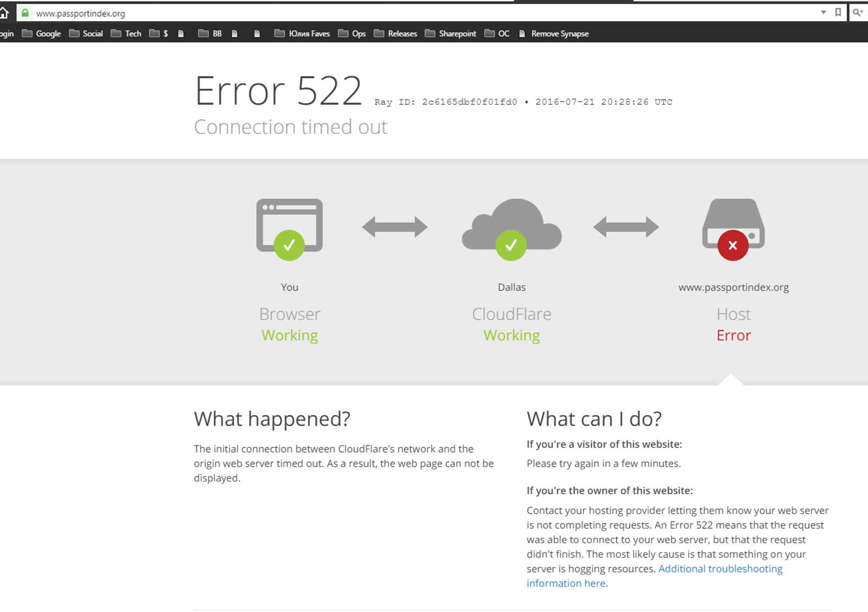Open the $ bookmarks folder
This screenshot has height=612, width=868.
pos(158,34)
